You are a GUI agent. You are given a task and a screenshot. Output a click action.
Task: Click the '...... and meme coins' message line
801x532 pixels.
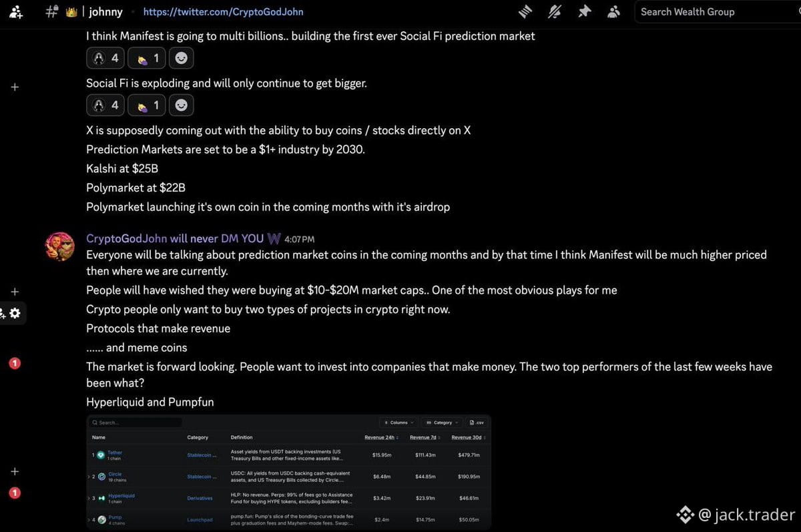click(x=137, y=348)
